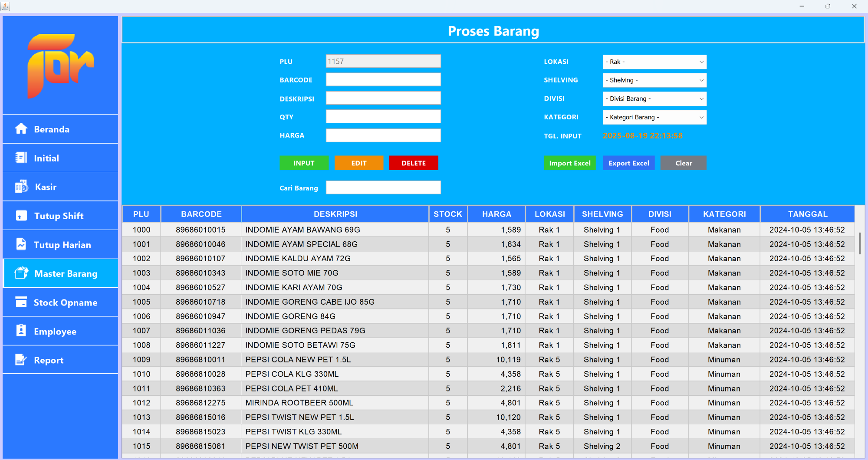Click the Employee badge icon

point(21,331)
